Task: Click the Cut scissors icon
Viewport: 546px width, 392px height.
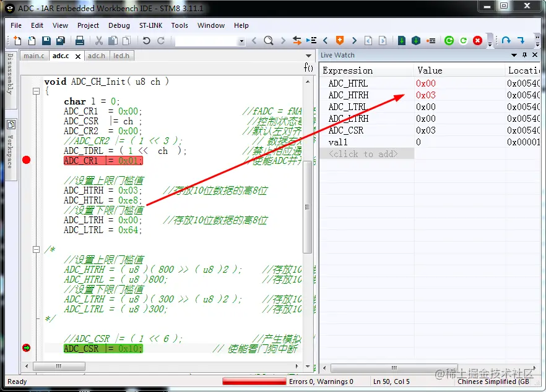Action: [99, 41]
